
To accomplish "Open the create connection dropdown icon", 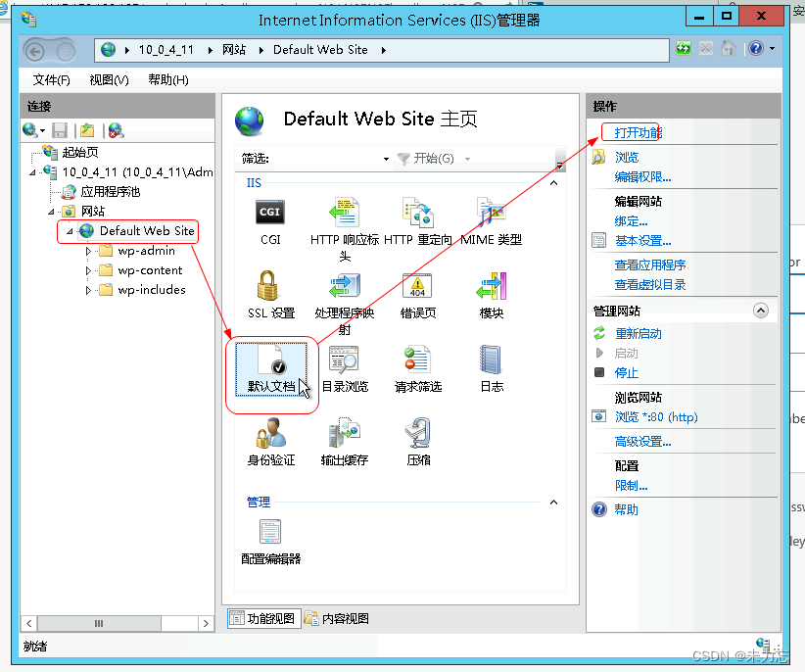I will (34, 130).
